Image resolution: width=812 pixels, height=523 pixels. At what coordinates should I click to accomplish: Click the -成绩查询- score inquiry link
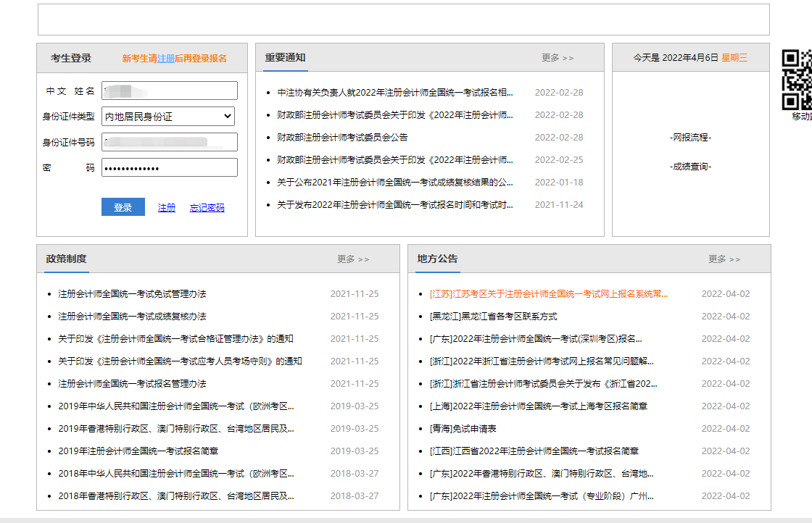coord(690,166)
